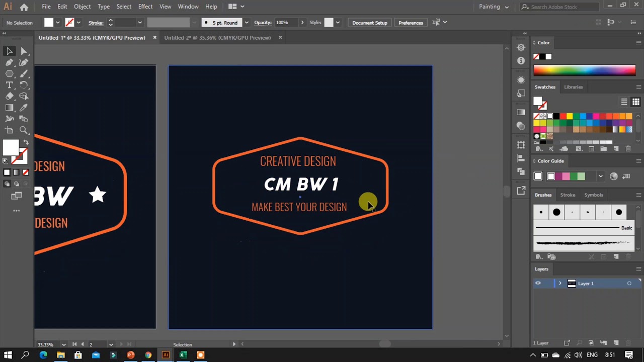Open Recolor Artwork color wheel

point(613,176)
